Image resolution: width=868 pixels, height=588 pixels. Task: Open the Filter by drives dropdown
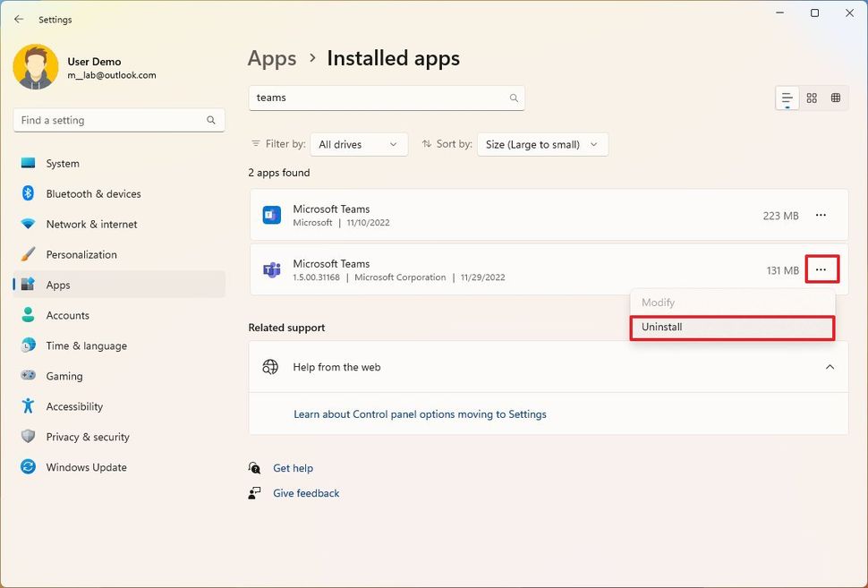(358, 143)
